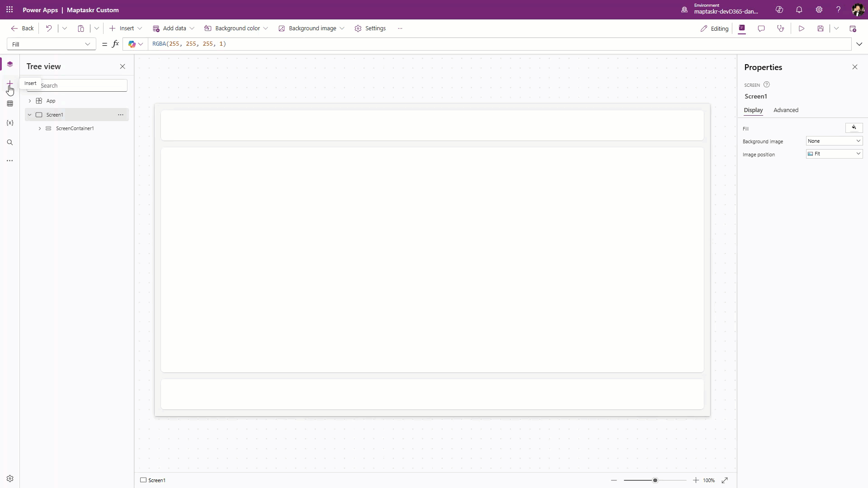
Task: Switch to the Advanced properties tab
Action: pyautogui.click(x=786, y=110)
